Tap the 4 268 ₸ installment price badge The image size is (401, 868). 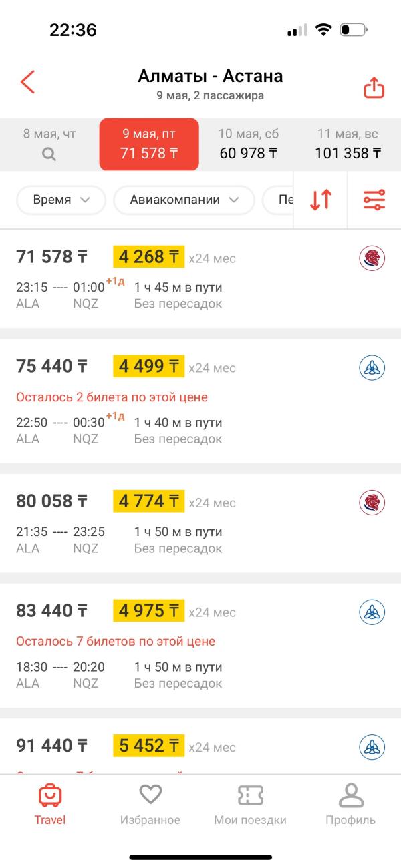[149, 257]
